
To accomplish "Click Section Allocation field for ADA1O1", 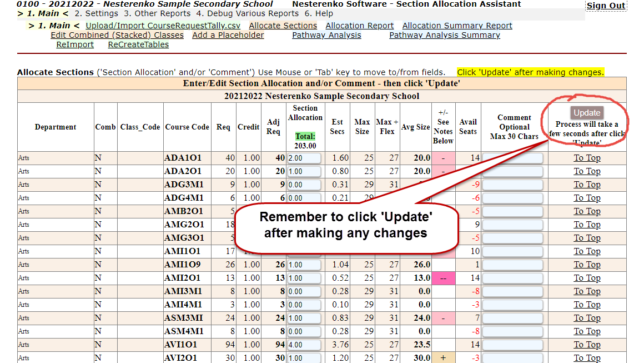I will tap(304, 158).
